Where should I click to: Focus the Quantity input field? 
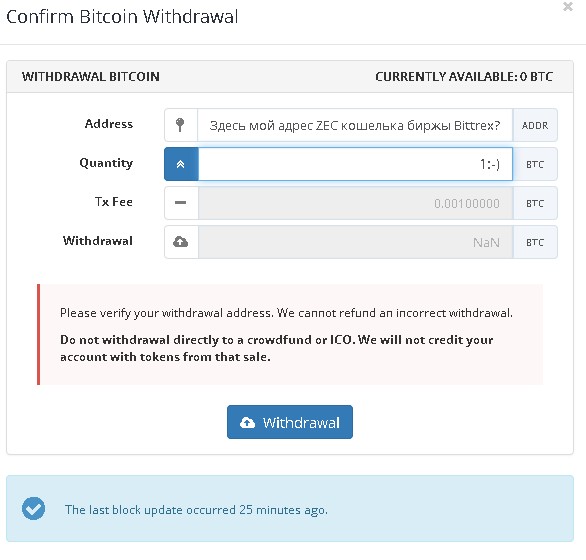point(355,164)
